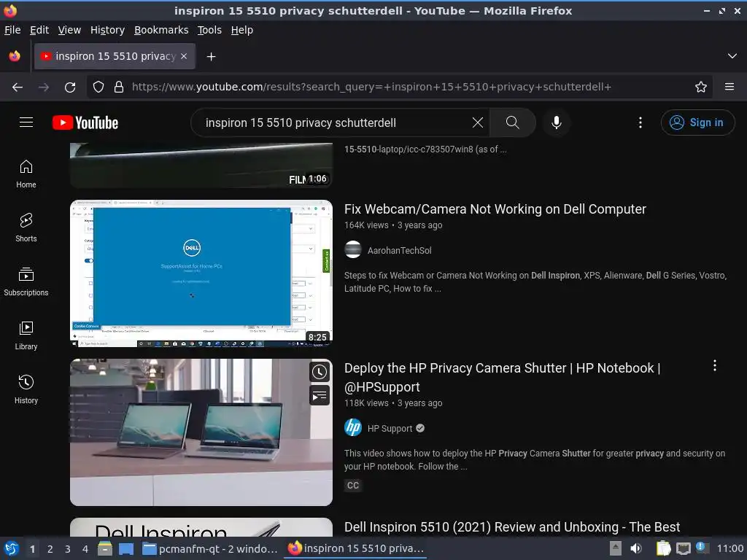Viewport: 747px width, 560px height.
Task: Open the YouTube guide hamburger menu
Action: pos(26,122)
